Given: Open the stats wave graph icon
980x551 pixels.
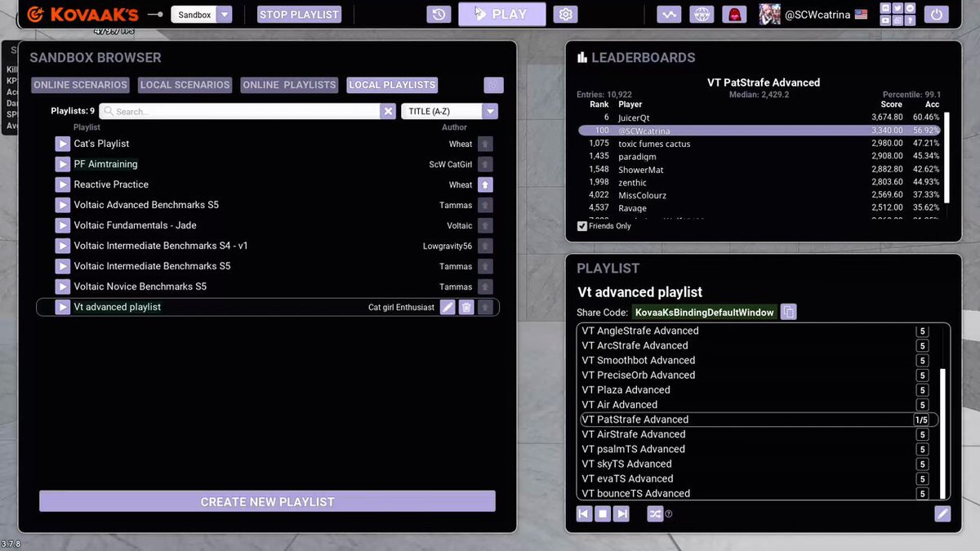Looking at the screenshot, I should [x=669, y=15].
